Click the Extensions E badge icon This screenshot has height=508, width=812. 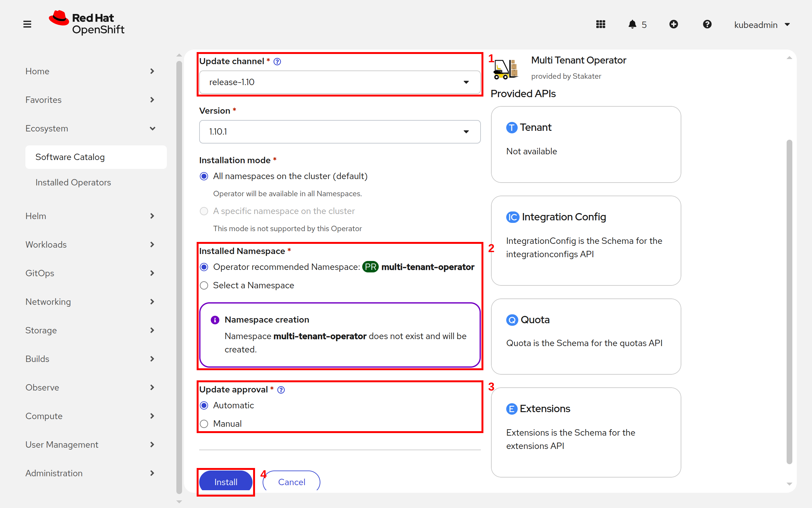[x=512, y=409]
